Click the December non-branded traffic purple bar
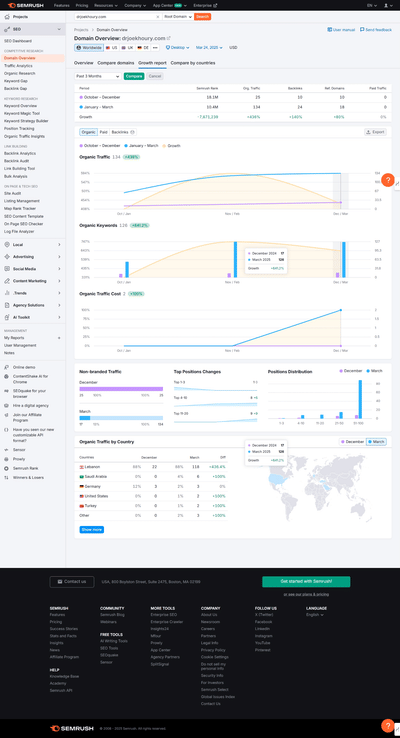Screen dimensions: 400x738 pos(121,389)
